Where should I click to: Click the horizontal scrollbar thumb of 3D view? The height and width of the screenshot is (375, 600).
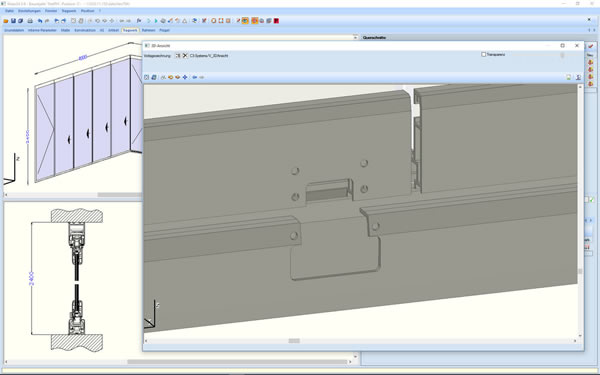point(294,341)
